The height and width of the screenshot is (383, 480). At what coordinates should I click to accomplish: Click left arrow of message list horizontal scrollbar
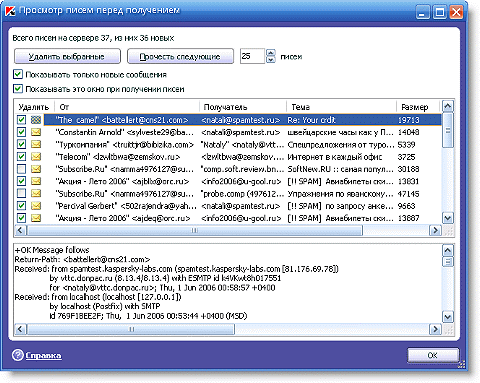20,230
